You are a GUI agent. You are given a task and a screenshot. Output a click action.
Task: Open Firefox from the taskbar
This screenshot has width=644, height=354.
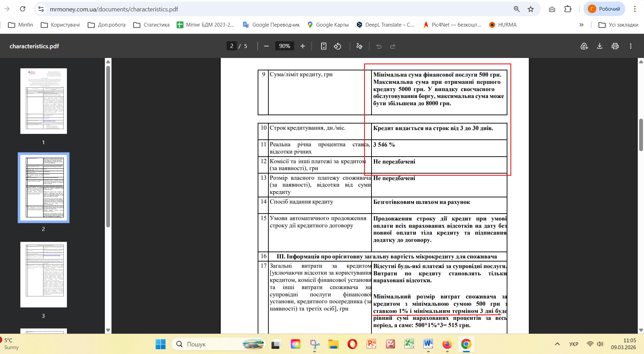(447, 344)
